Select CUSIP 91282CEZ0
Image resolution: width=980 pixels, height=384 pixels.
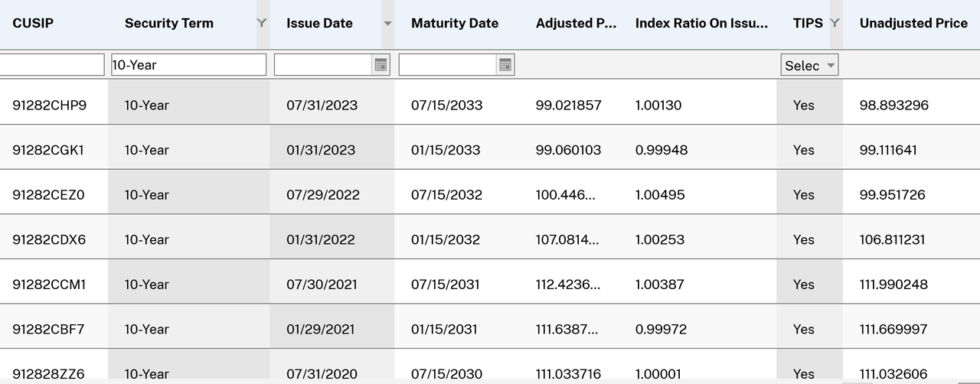[x=49, y=194]
